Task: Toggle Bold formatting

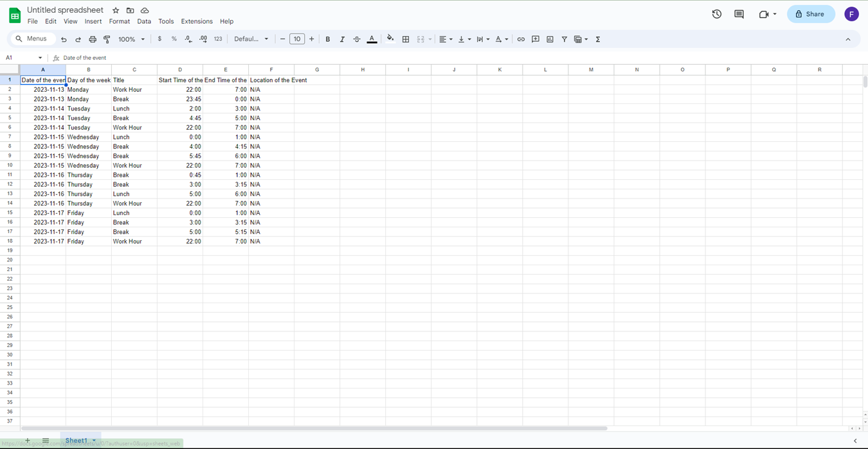Action: 328,39
